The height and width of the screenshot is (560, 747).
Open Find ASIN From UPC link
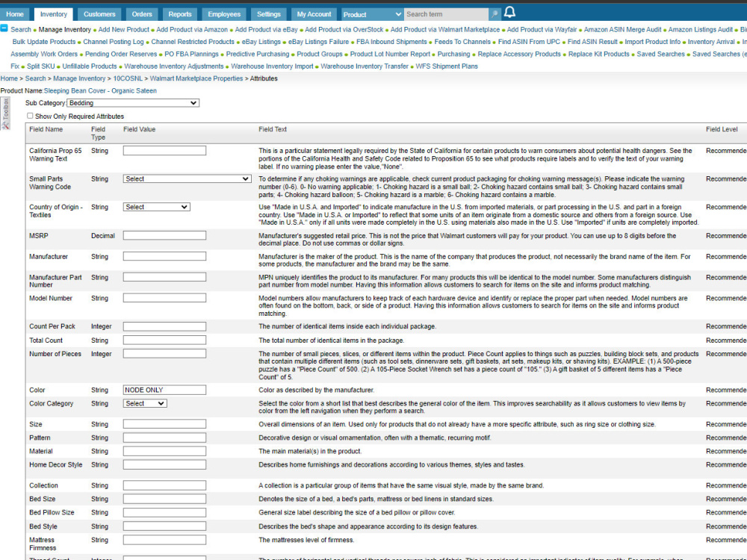click(529, 42)
